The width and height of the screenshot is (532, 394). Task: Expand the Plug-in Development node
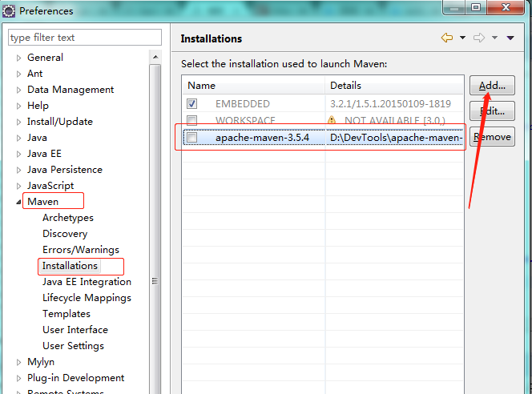click(x=18, y=378)
